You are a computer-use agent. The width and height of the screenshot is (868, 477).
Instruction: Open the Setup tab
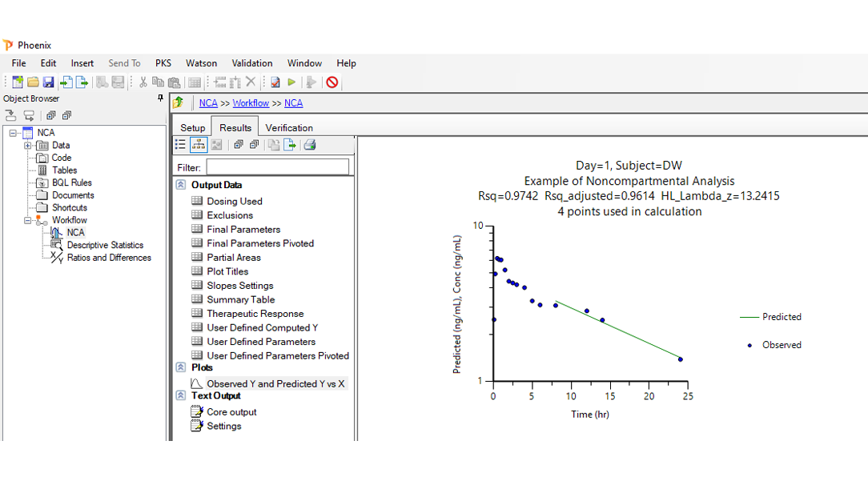(192, 128)
